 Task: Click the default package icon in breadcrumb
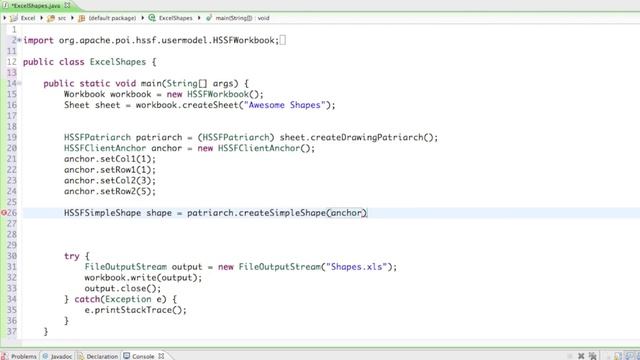[82, 18]
